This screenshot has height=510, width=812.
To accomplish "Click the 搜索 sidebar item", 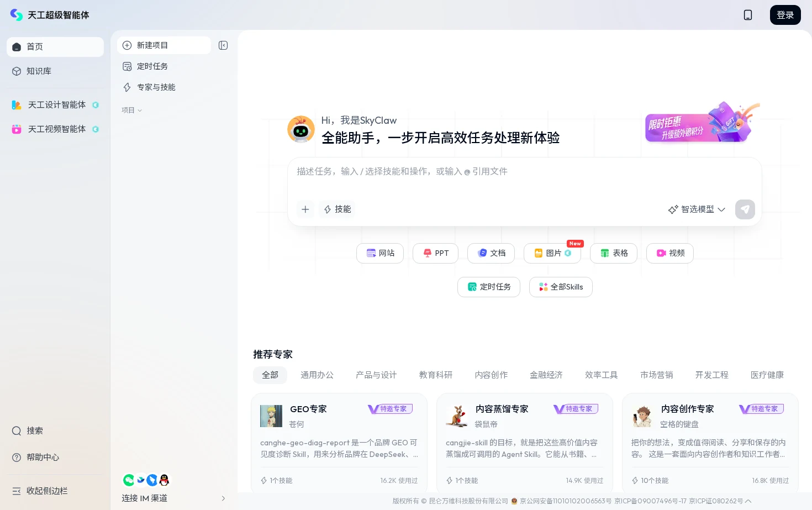I will click(x=55, y=431).
